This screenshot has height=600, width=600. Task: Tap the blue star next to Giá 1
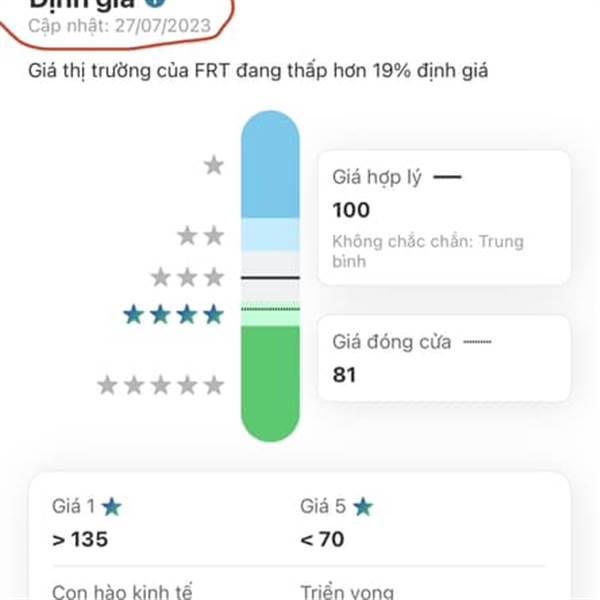(x=112, y=507)
